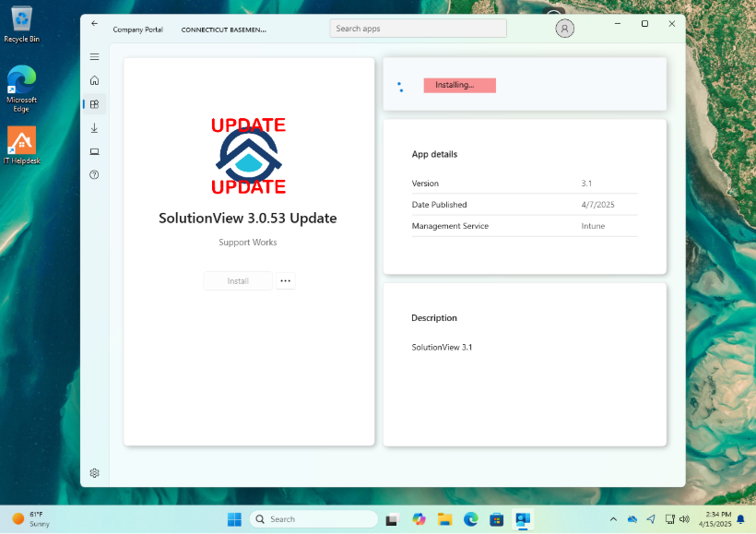Go back with the Company Portal arrow
The width and height of the screenshot is (756, 534).
click(x=94, y=23)
